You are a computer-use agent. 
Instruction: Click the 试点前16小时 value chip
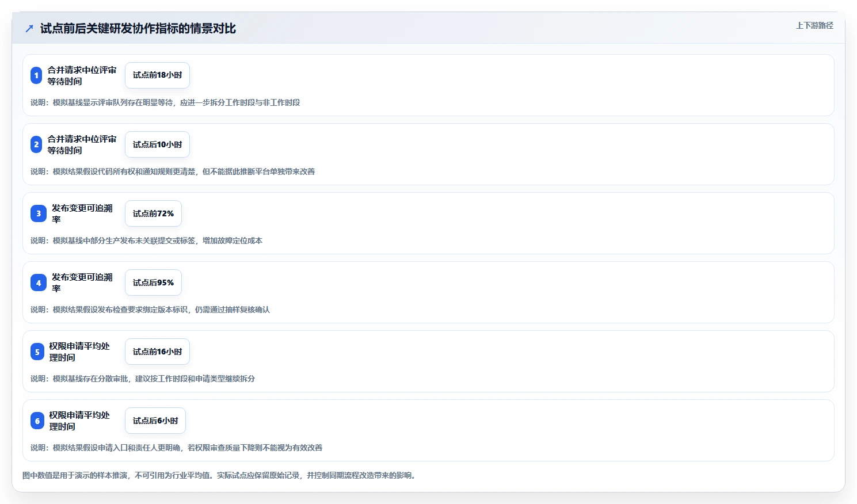(157, 352)
